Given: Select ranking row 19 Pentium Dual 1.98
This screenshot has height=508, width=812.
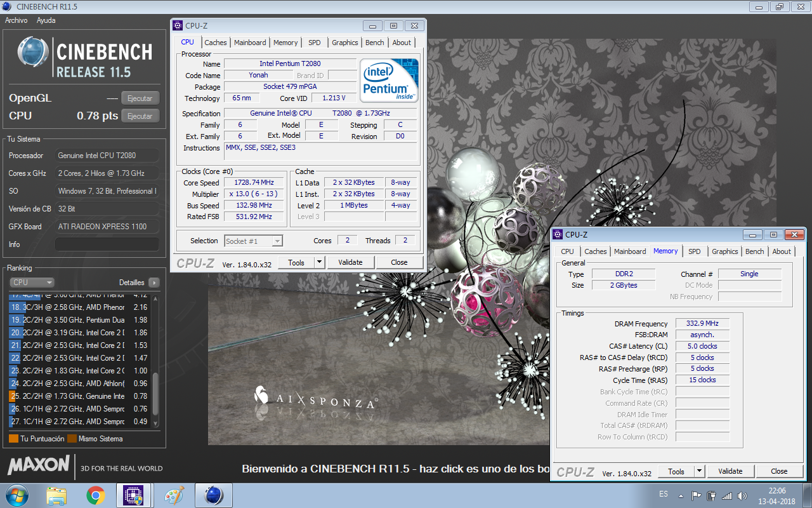Looking at the screenshot, I should point(79,320).
